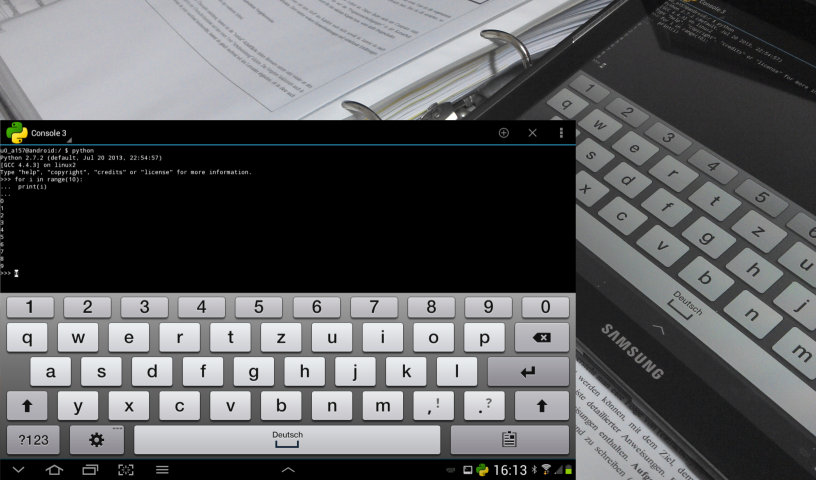Switch to ?123 symbols keyboard

pos(33,440)
